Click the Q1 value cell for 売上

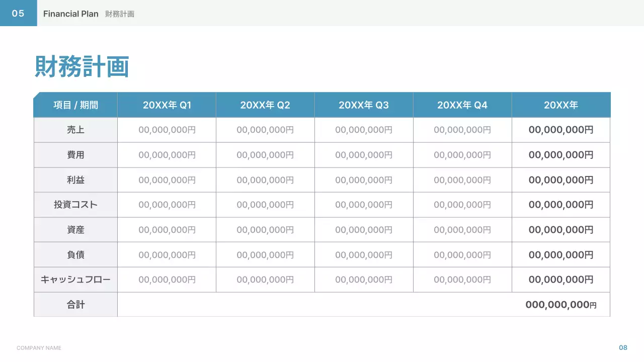coord(167,130)
